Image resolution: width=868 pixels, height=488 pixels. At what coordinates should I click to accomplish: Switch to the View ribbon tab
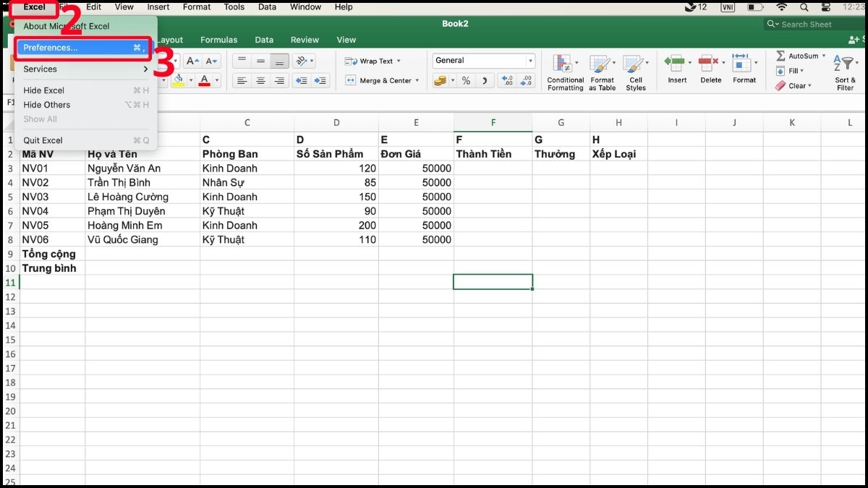click(x=346, y=40)
